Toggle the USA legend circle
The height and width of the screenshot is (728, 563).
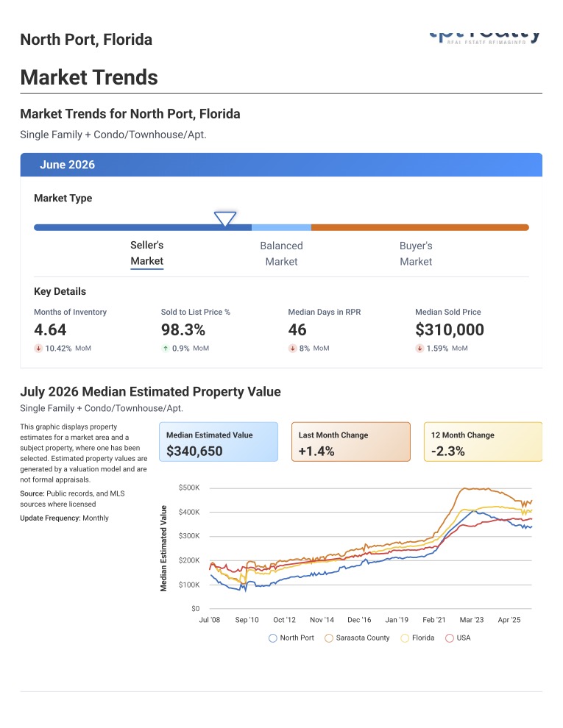click(x=449, y=638)
